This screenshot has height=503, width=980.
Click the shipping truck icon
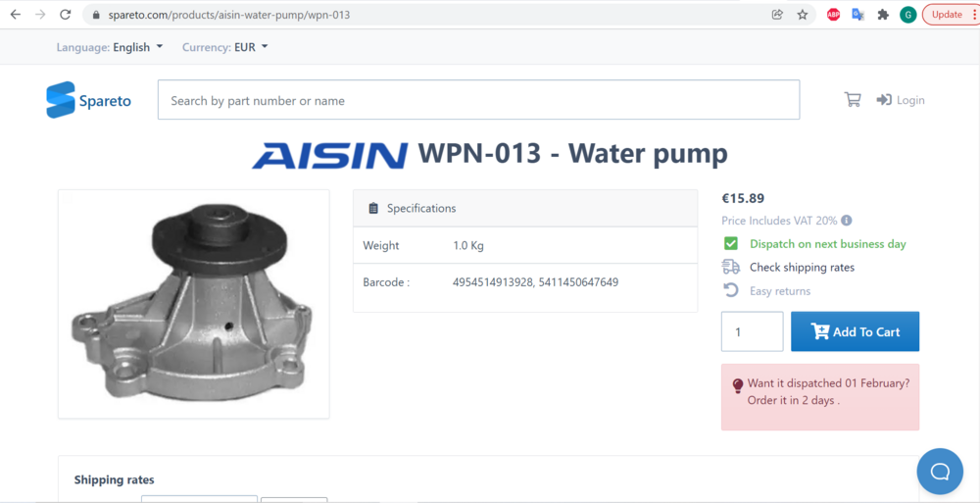coord(731,267)
